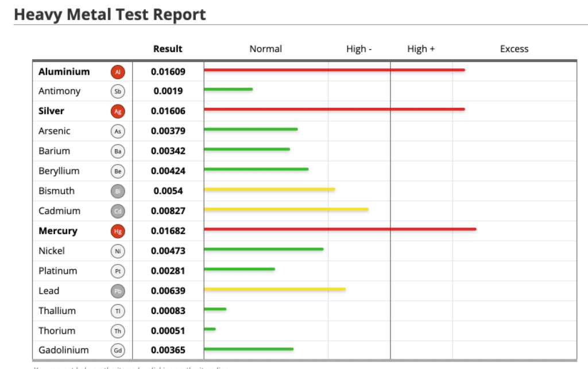Screen dimensions: 588x369
Task: Click the green Platinum result bar
Action: pos(239,269)
